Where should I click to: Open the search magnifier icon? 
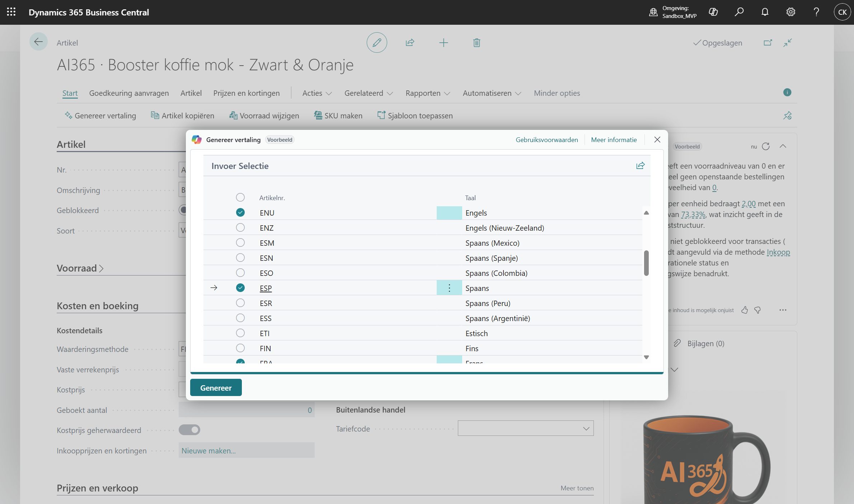[x=739, y=12]
